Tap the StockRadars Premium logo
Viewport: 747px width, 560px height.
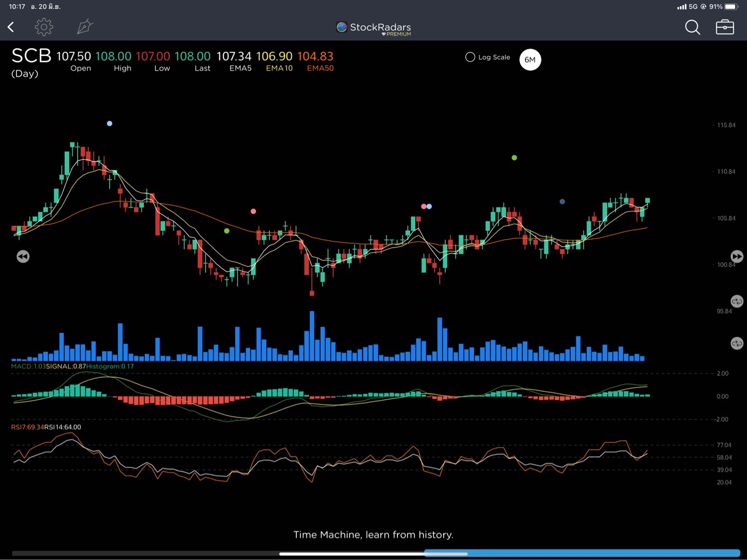pyautogui.click(x=373, y=28)
